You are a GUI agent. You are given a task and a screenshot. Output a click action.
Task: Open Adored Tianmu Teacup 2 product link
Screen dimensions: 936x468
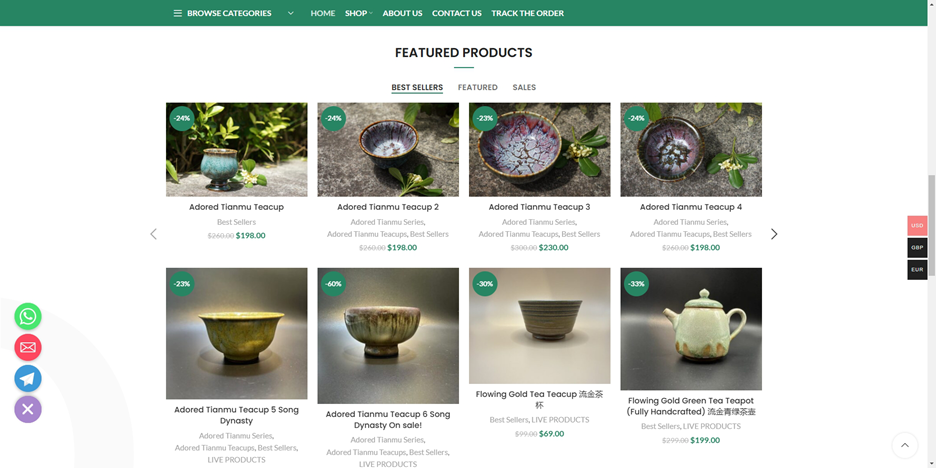[x=388, y=207]
